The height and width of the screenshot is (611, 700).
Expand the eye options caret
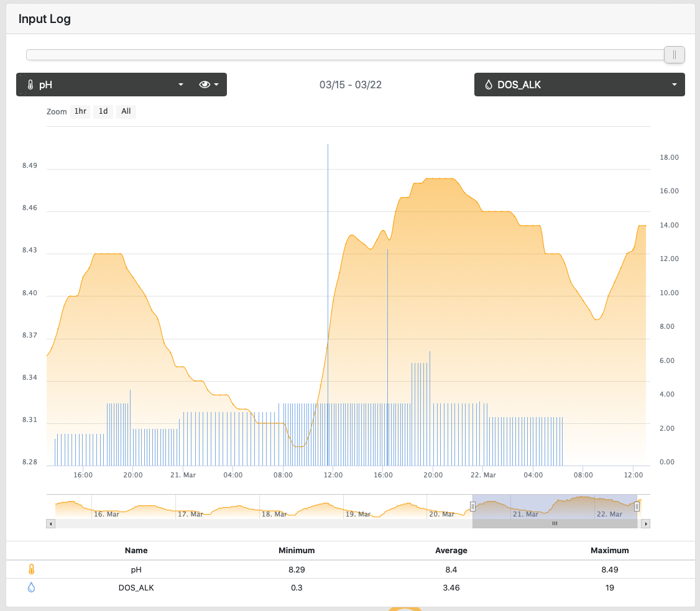216,85
